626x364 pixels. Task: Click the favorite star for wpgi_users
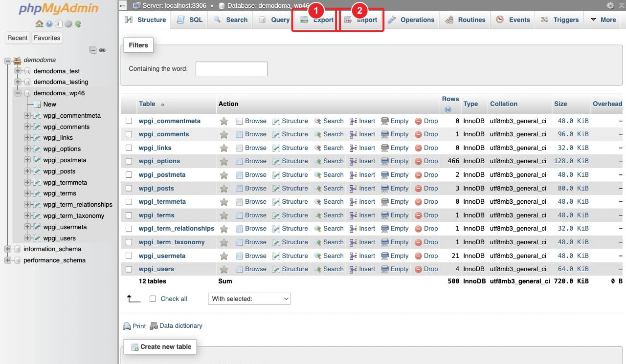tap(224, 269)
